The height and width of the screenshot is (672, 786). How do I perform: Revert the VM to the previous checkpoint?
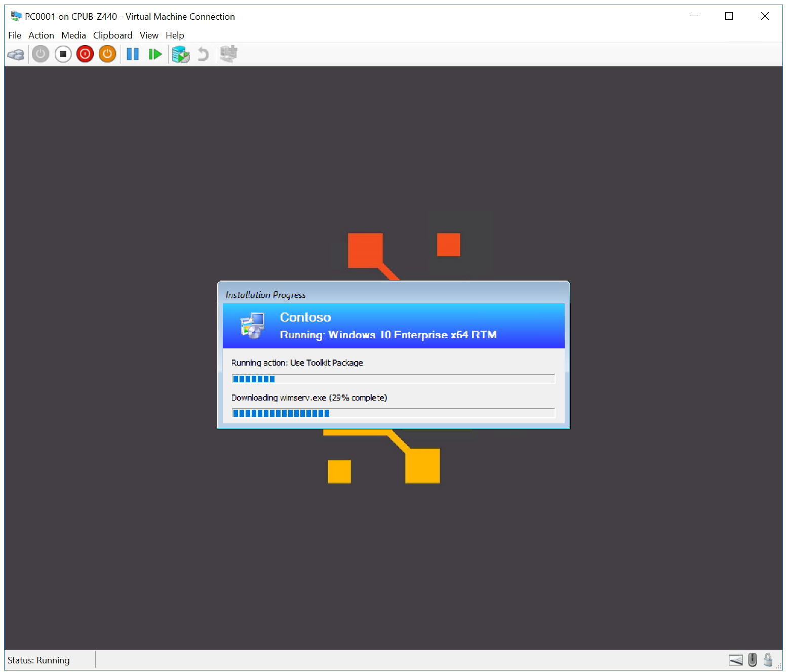pos(203,54)
